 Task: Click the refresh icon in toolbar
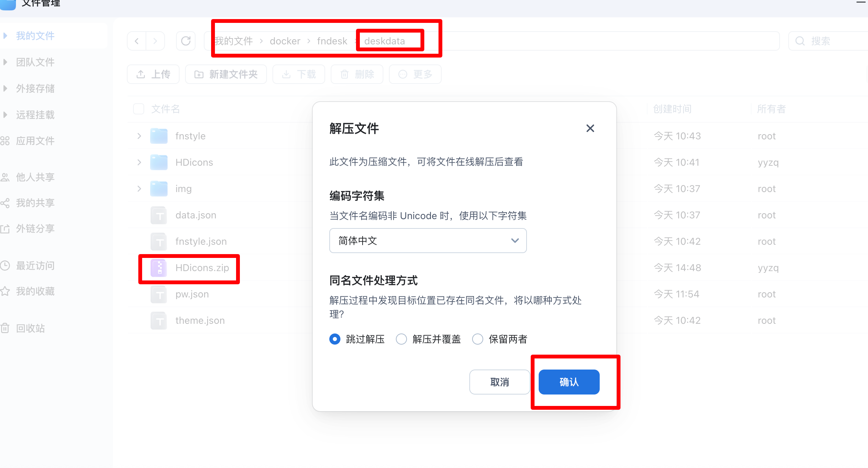pyautogui.click(x=186, y=41)
